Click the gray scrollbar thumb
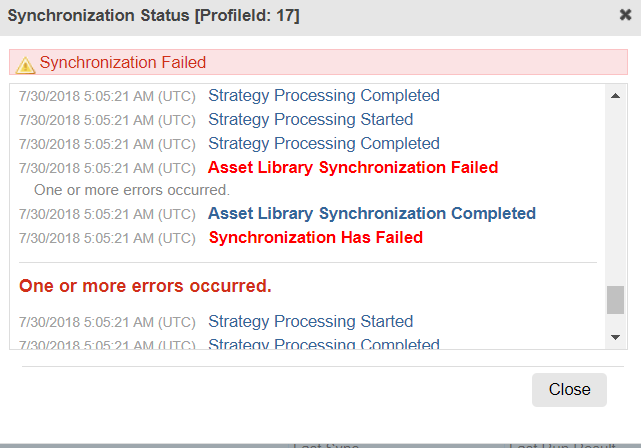Screen dimensions: 641x448 [615, 300]
